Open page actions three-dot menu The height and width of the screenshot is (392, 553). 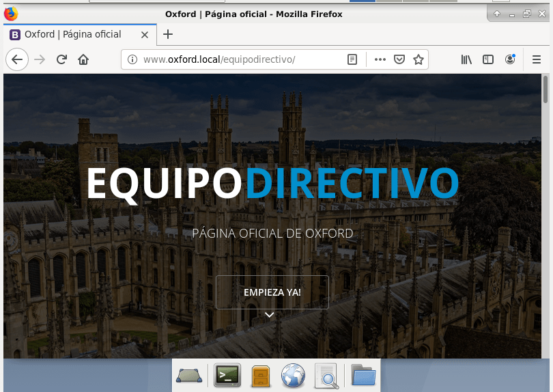coord(380,59)
